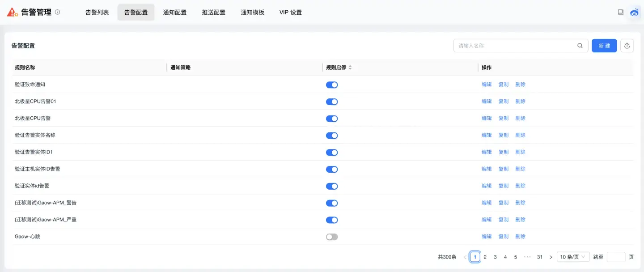Switch to the 告警列表 tab
Screen dimensions: 644x272
pyautogui.click(x=97, y=12)
